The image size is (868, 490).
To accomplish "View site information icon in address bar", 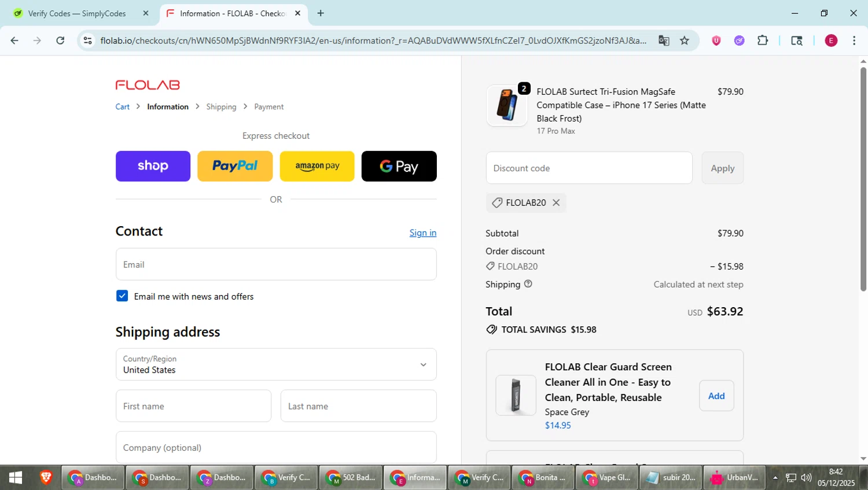I will point(88,40).
